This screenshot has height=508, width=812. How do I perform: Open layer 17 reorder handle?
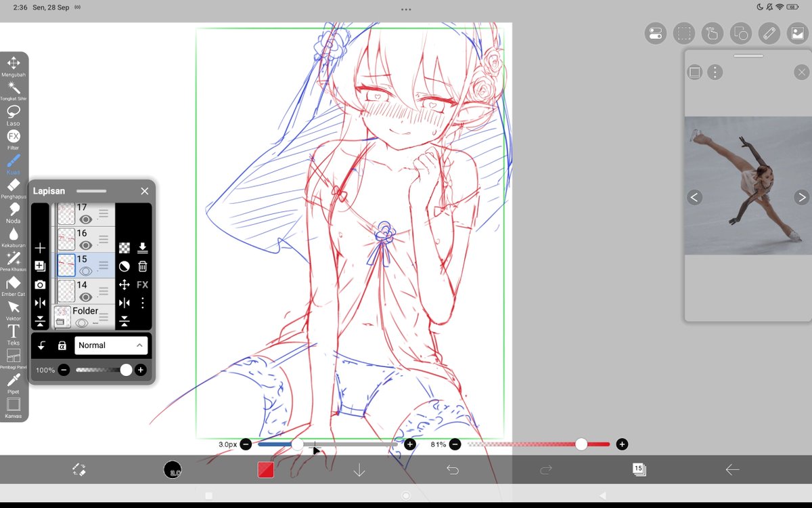click(104, 214)
